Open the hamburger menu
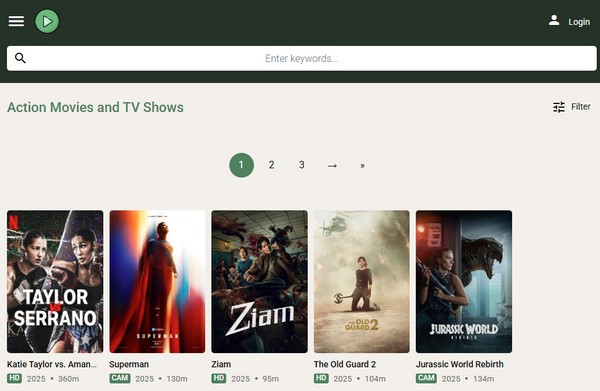The image size is (600, 391). (16, 21)
